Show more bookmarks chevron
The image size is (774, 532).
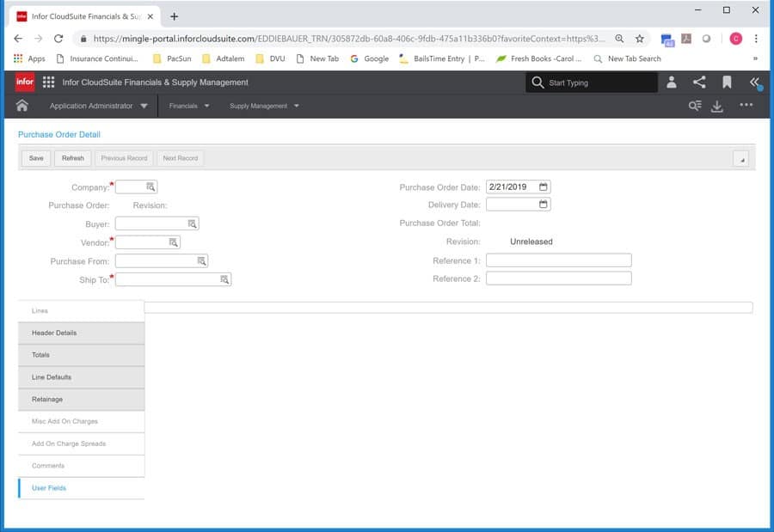tap(755, 58)
